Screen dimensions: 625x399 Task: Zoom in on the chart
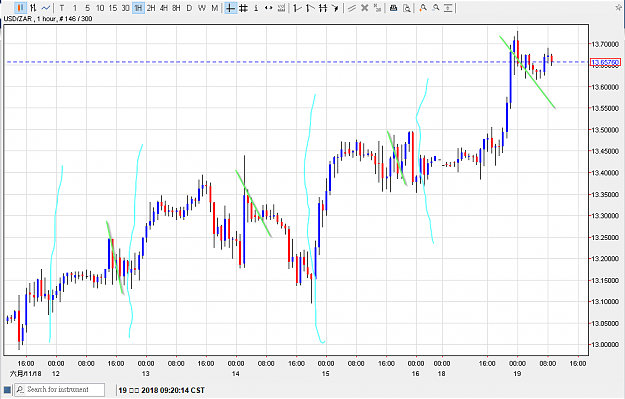423,8
